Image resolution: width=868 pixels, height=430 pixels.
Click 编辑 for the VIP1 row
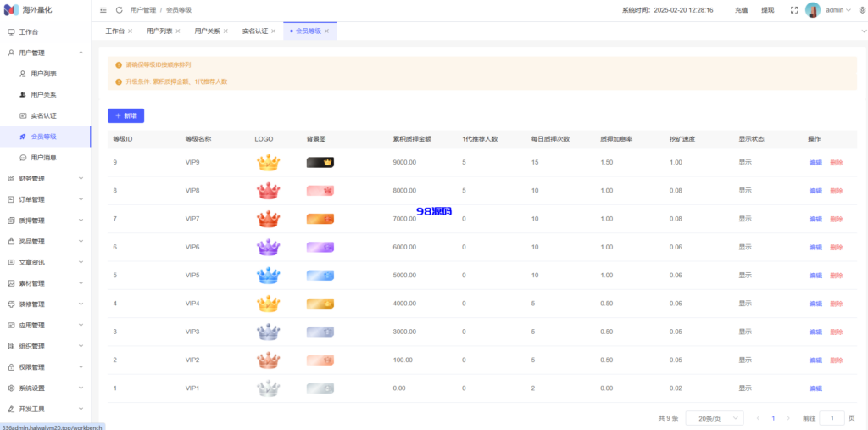point(816,389)
